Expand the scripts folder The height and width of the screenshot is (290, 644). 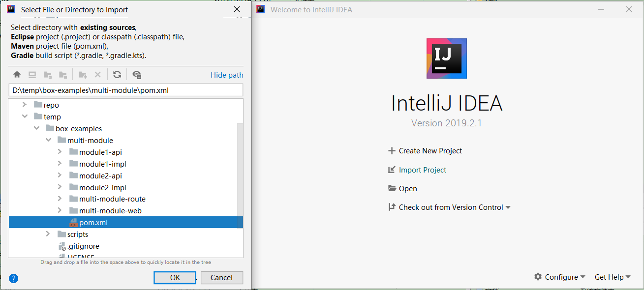pyautogui.click(x=48, y=234)
